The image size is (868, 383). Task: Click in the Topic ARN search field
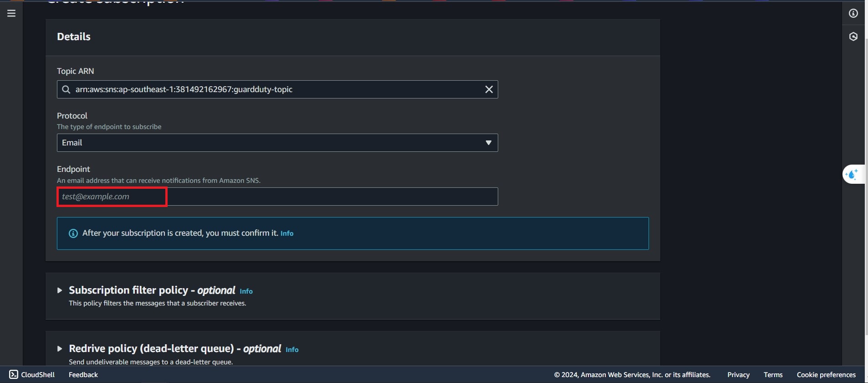tap(273, 89)
